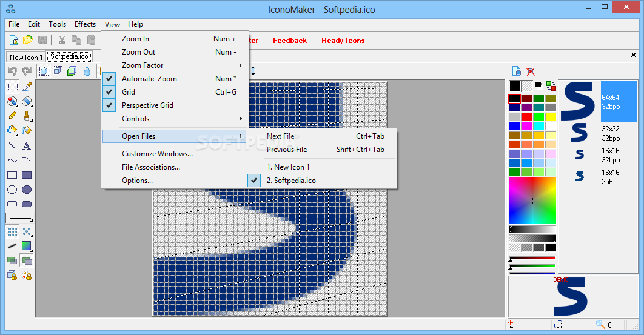Click the New icon file toolbar button

click(x=13, y=40)
